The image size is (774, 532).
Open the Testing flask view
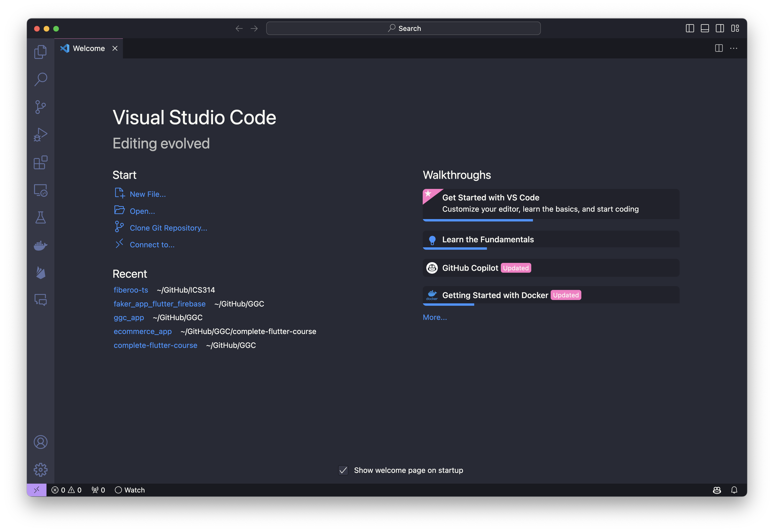(40, 218)
